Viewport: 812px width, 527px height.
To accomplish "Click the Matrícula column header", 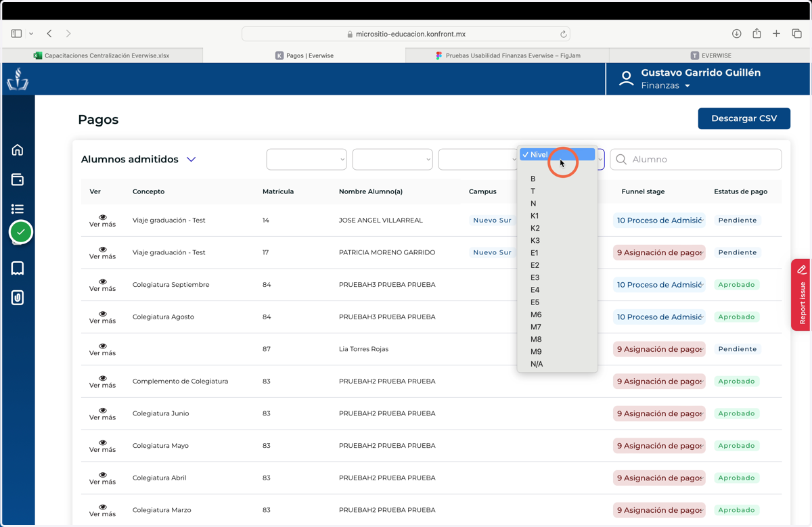I will pos(278,191).
